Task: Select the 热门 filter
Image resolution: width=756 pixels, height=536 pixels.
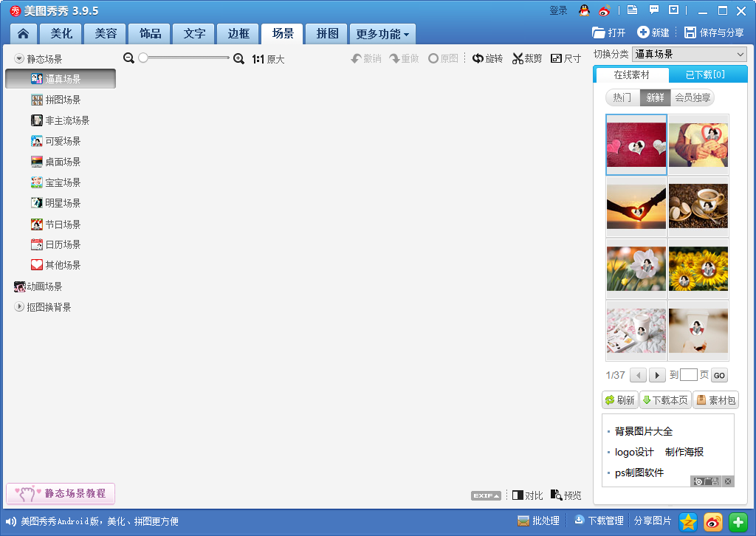Action: tap(622, 98)
